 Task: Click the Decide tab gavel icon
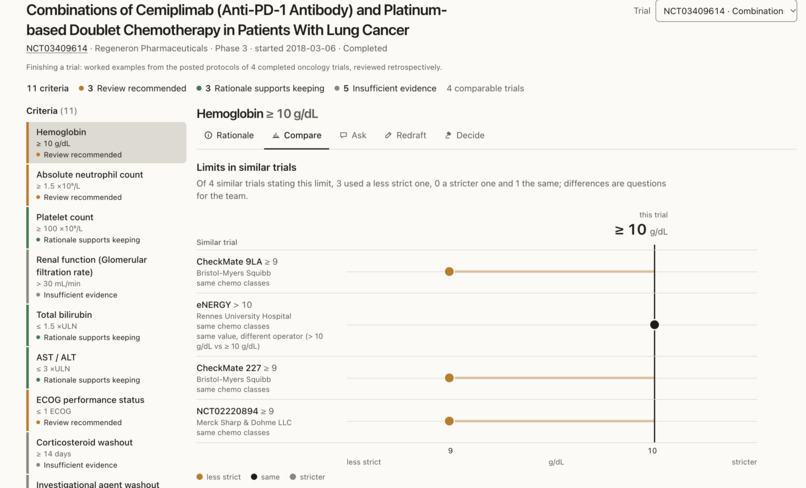pyautogui.click(x=448, y=135)
